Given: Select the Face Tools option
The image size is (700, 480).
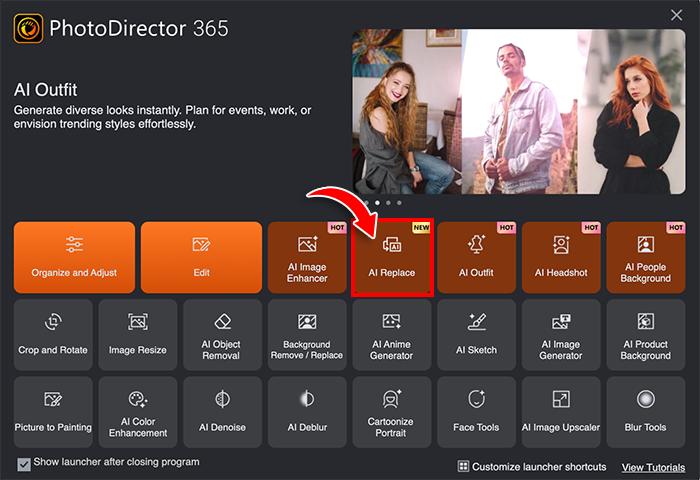Looking at the screenshot, I should [476, 412].
